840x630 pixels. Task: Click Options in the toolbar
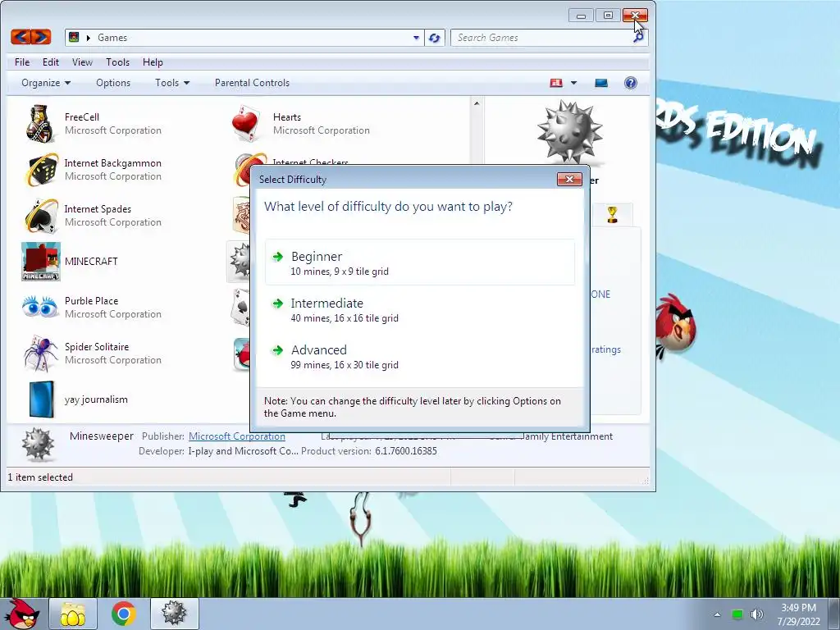click(113, 83)
